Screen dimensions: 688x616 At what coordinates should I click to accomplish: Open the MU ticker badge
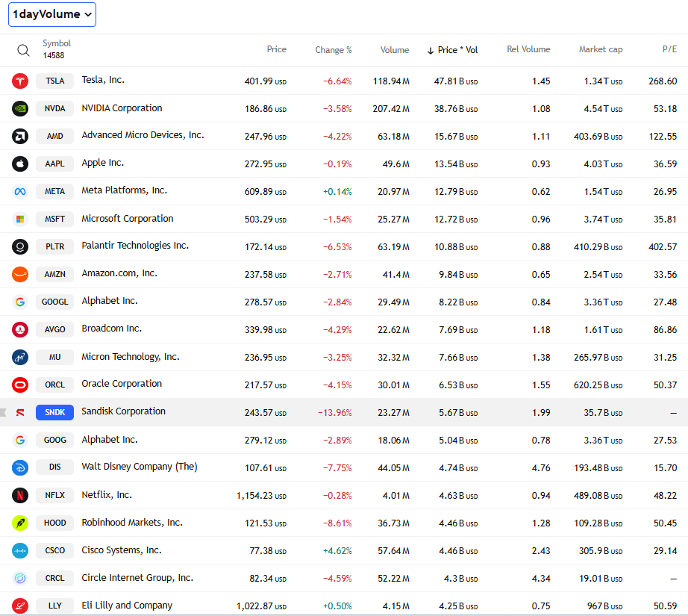coord(55,358)
